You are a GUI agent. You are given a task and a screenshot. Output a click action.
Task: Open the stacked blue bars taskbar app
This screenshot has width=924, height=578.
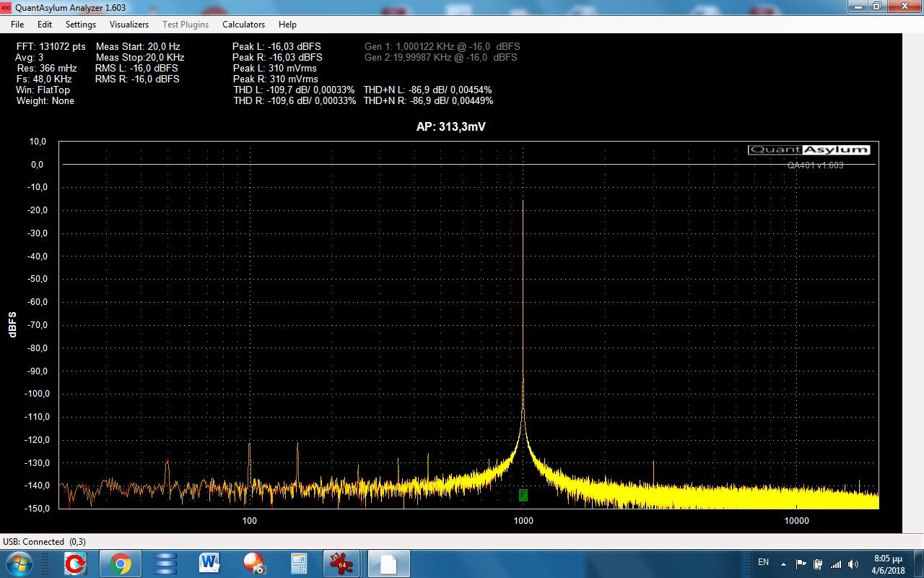point(165,564)
